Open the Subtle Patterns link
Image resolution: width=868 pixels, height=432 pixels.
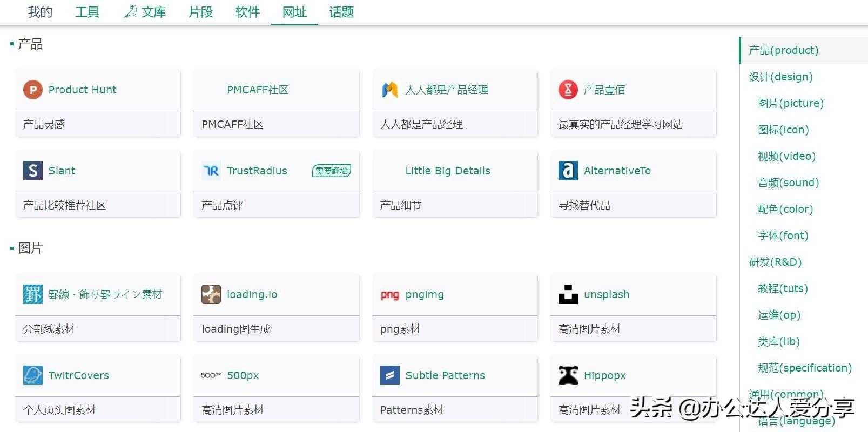pyautogui.click(x=445, y=375)
